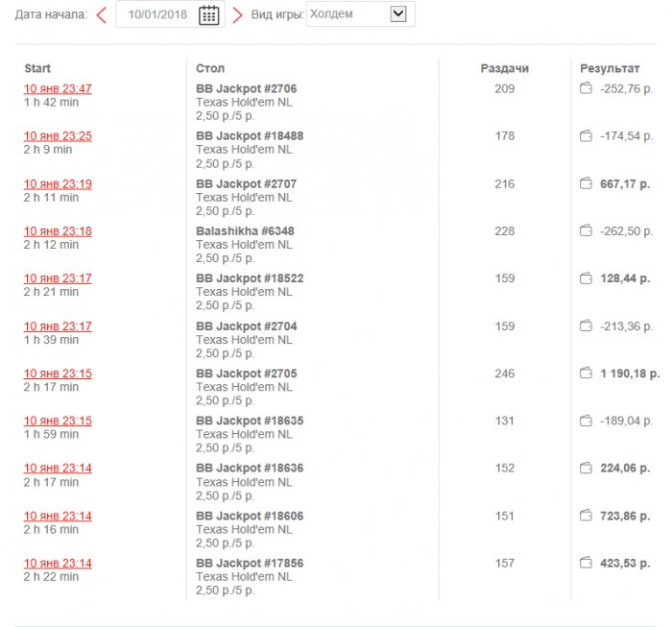The image size is (672, 627).
Task: Click the Раздачи column header
Action: click(504, 68)
